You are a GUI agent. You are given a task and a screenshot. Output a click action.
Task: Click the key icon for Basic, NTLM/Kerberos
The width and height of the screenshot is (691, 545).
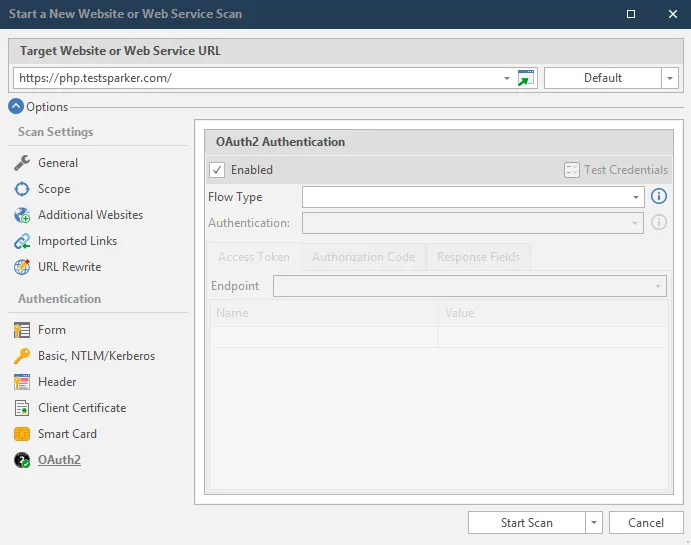[22, 356]
